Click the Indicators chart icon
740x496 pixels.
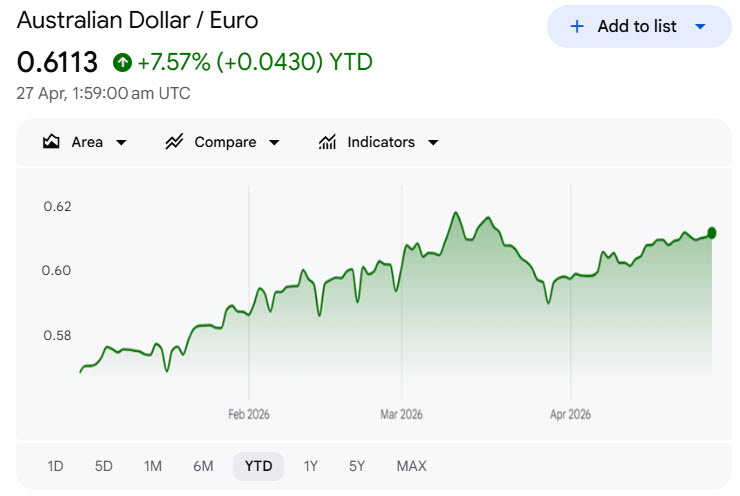tap(327, 142)
